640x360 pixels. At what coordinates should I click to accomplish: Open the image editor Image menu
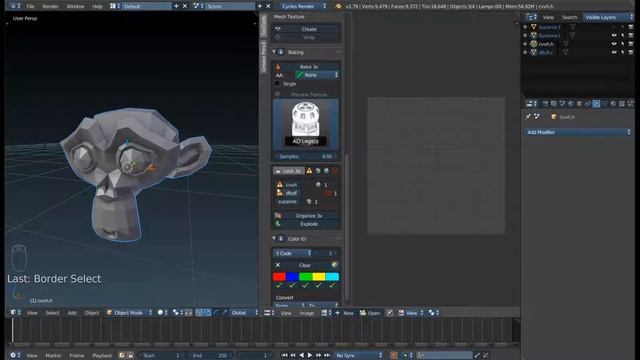307,313
